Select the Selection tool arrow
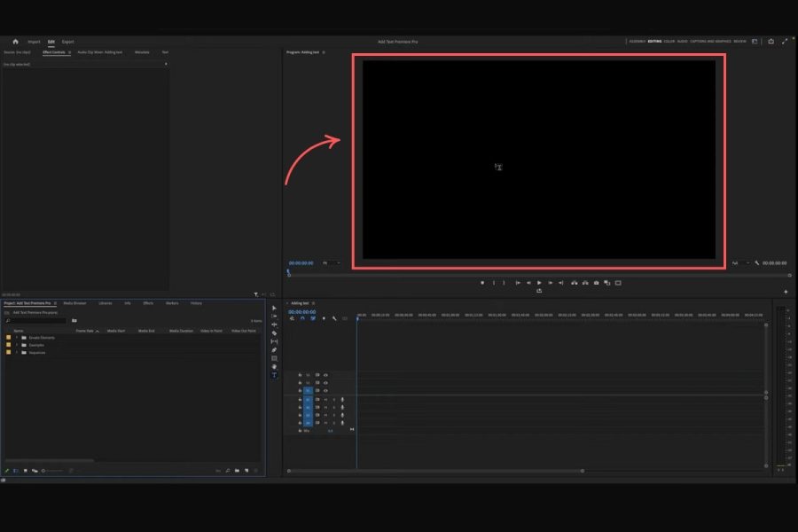The width and height of the screenshot is (798, 532). 274,308
